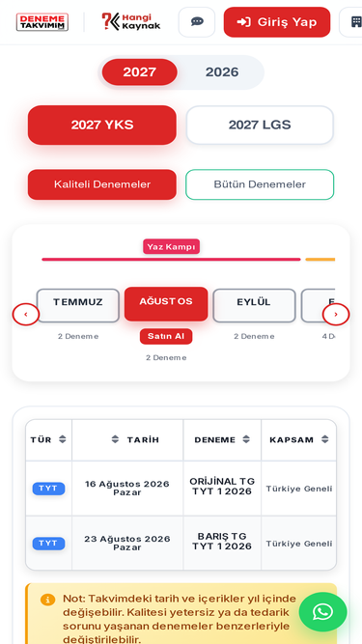The height and width of the screenshot is (644, 362).
Task: Switch year toggle to 2026
Action: (222, 72)
